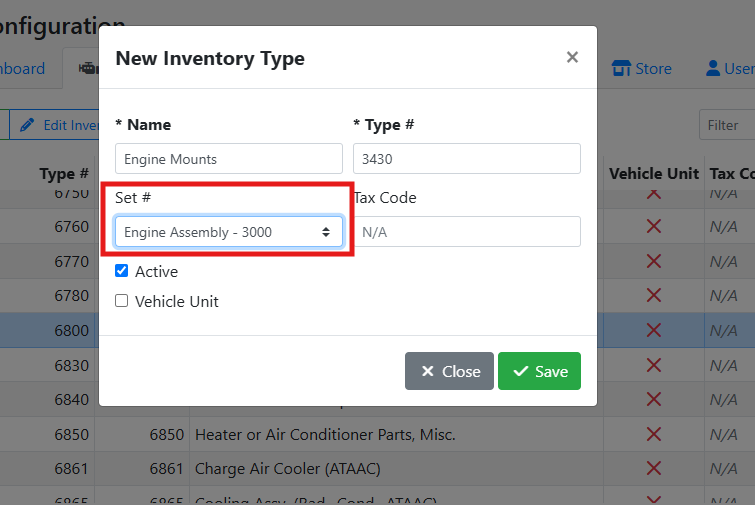Image resolution: width=755 pixels, height=505 pixels.
Task: Focus the Tax Code field showing N/A
Action: (x=467, y=232)
